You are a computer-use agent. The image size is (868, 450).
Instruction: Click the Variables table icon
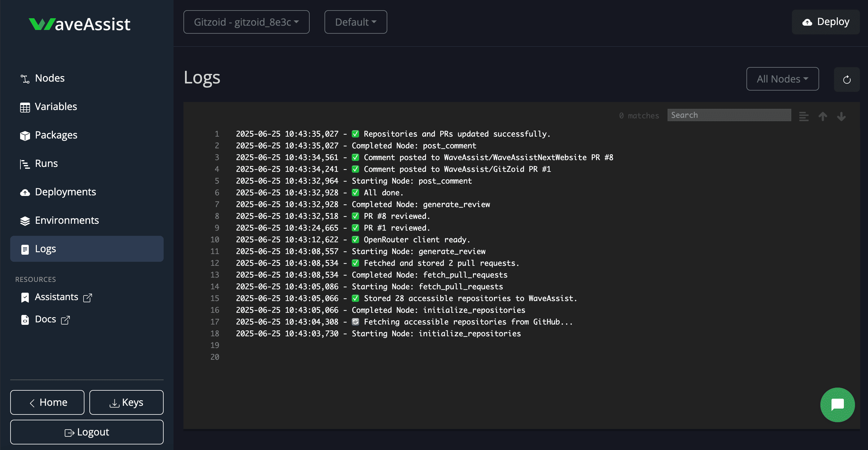[x=25, y=108]
